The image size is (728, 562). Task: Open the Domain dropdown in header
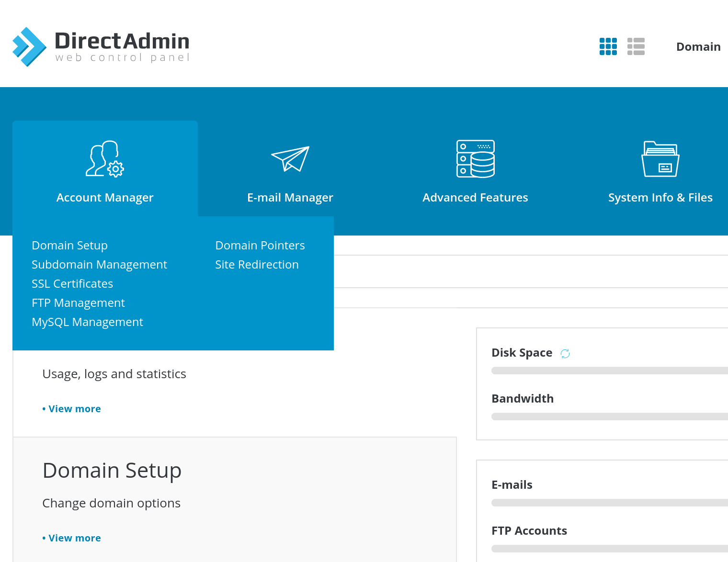[698, 47]
